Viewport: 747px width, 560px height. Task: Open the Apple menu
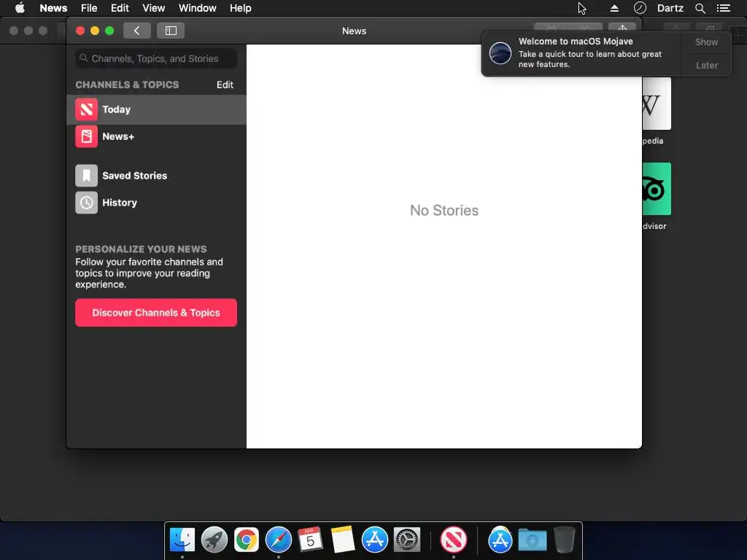point(20,8)
